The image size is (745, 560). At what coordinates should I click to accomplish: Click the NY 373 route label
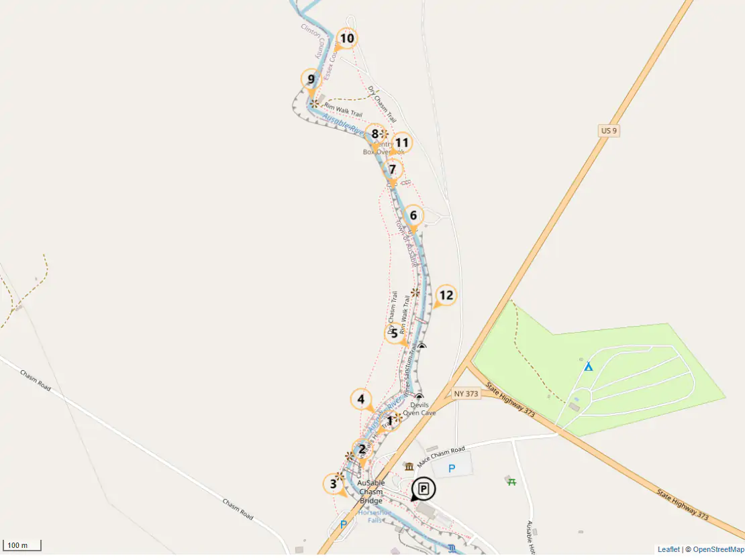click(x=466, y=394)
